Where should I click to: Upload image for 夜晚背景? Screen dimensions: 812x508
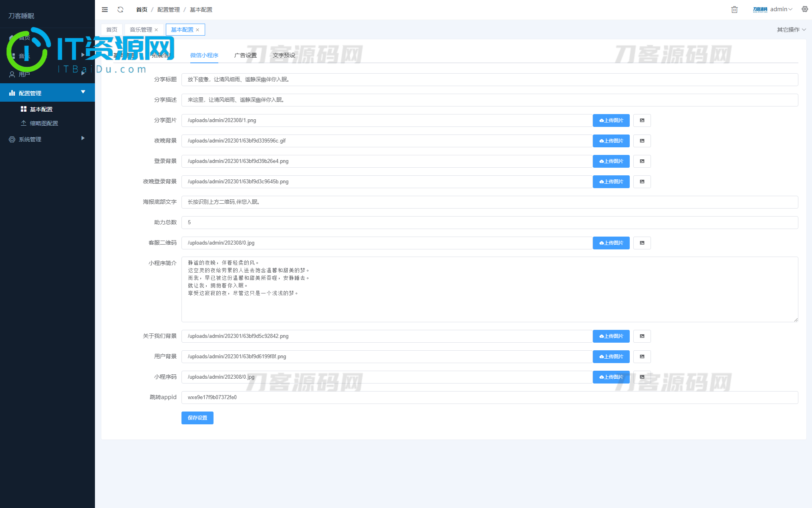611,141
